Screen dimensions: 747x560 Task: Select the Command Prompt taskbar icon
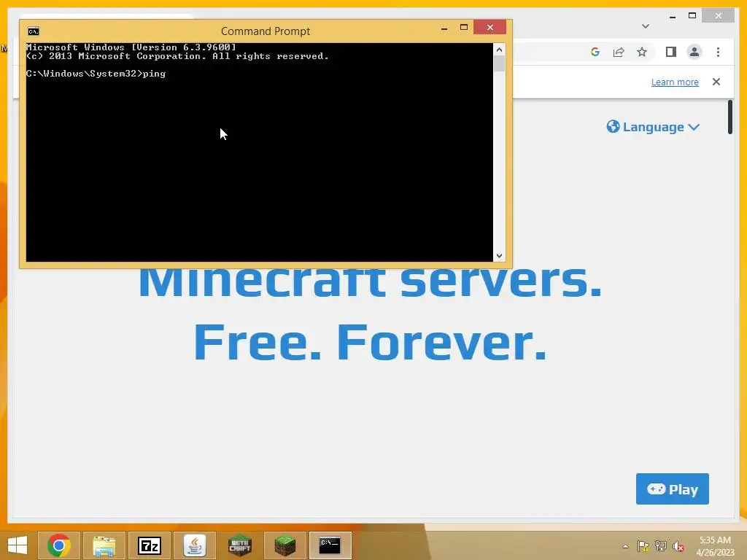tap(330, 545)
